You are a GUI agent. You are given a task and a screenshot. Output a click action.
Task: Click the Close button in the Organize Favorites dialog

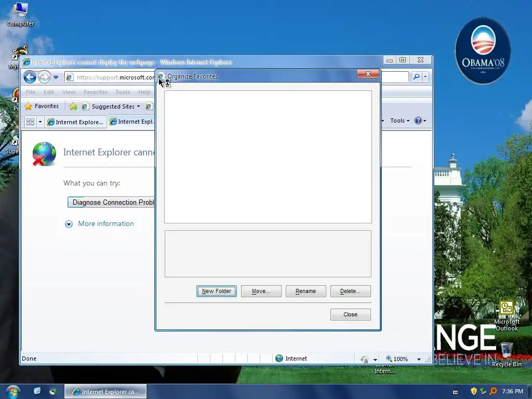[351, 314]
